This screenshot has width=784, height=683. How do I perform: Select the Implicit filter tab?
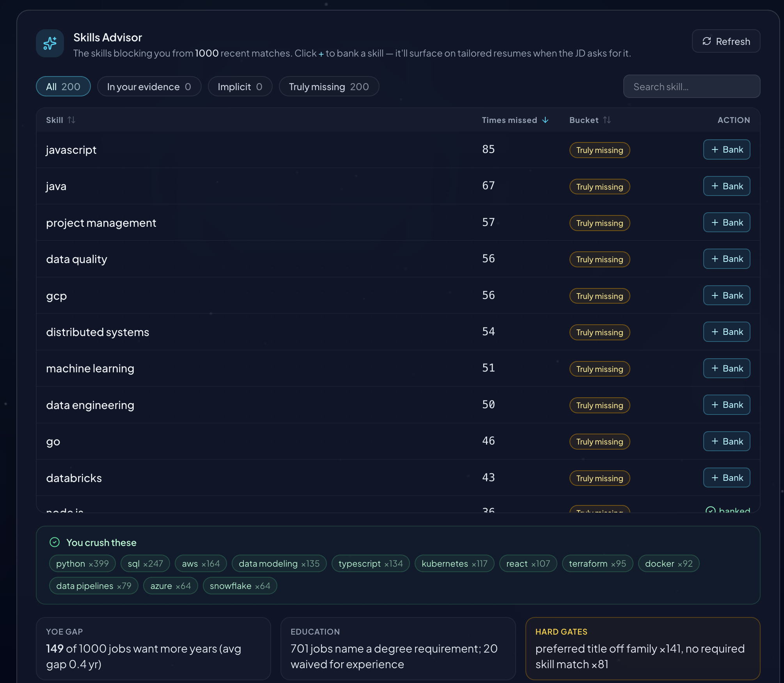[x=240, y=86]
